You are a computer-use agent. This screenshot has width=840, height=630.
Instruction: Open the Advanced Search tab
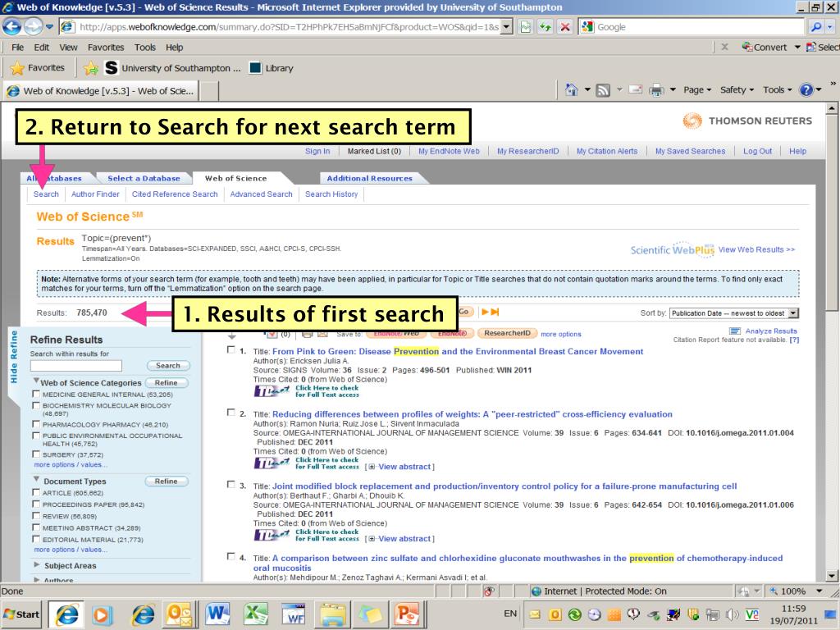262,194
